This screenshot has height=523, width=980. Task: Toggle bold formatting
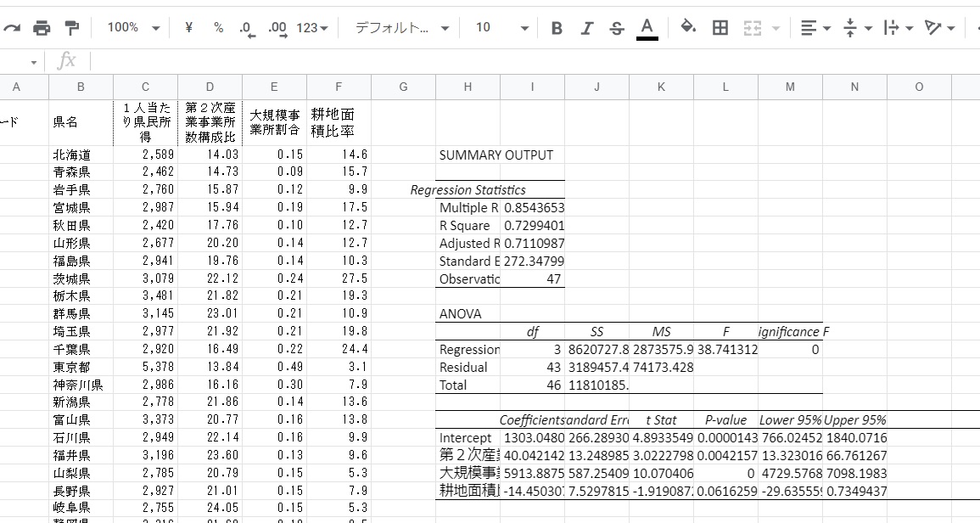click(557, 28)
